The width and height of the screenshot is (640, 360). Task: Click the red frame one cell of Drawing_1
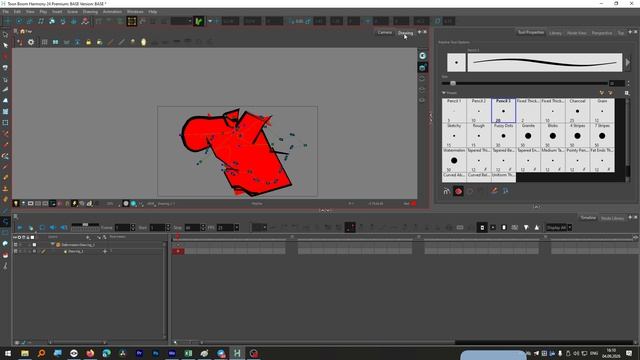tap(178, 251)
